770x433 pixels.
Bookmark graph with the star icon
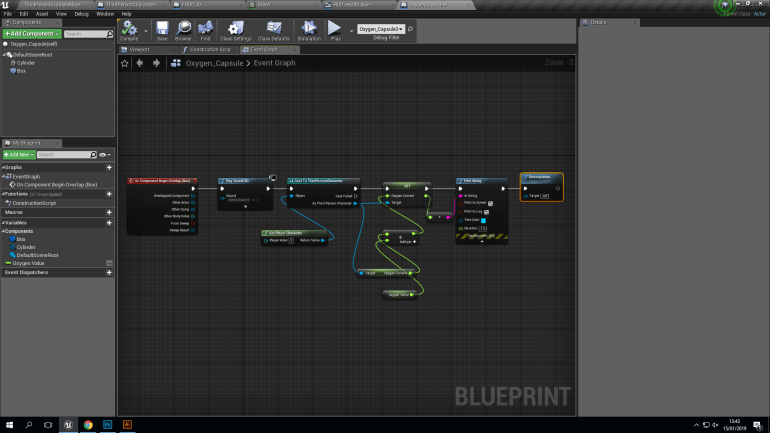tap(125, 63)
